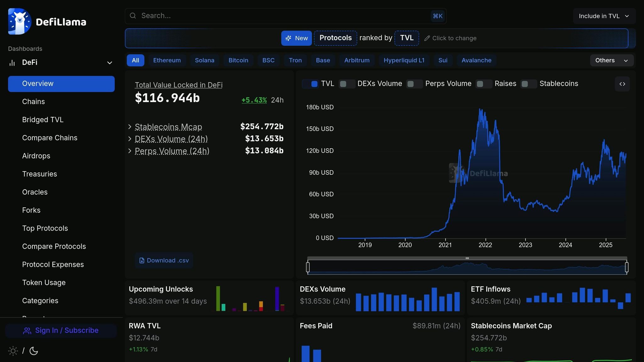Enable the Stablecoins chart toggle
The image size is (644, 362).
tap(529, 84)
